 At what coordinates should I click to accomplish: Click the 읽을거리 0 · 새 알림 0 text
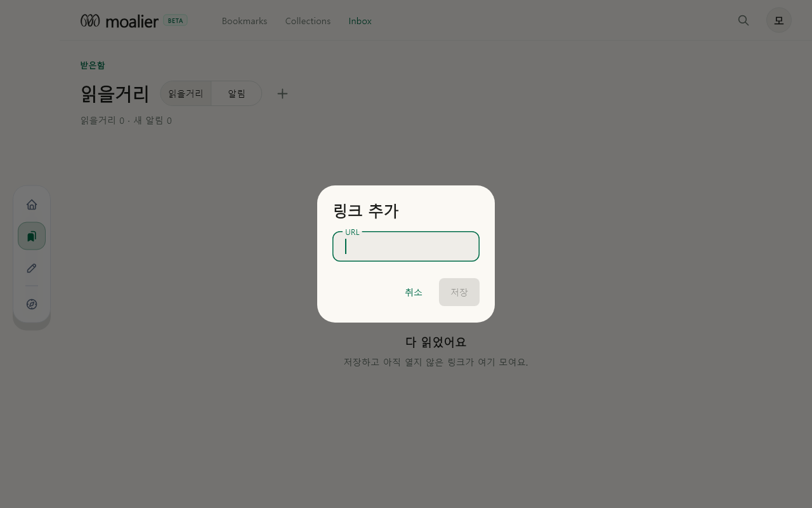point(126,120)
